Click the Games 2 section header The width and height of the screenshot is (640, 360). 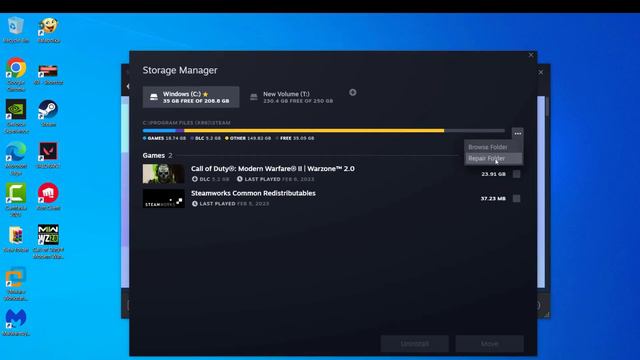point(157,156)
